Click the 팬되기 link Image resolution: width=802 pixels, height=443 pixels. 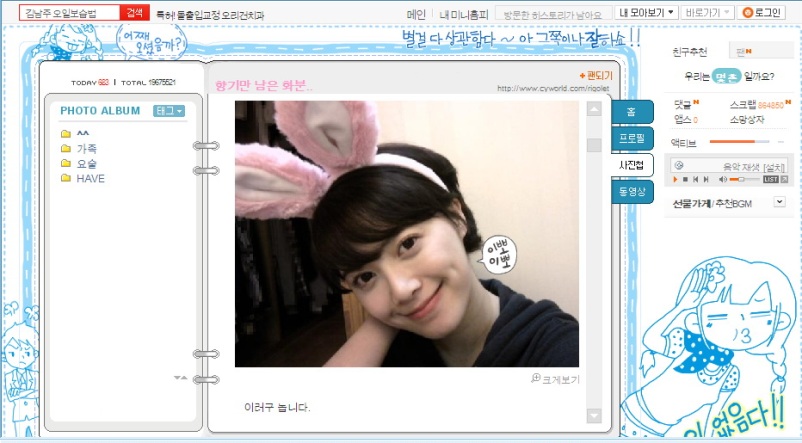[596, 76]
